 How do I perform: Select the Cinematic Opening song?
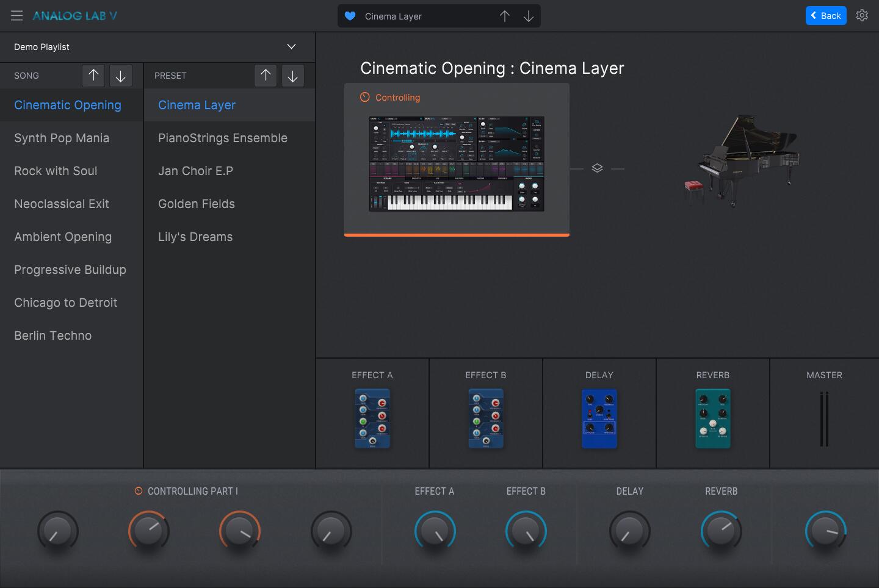71,105
